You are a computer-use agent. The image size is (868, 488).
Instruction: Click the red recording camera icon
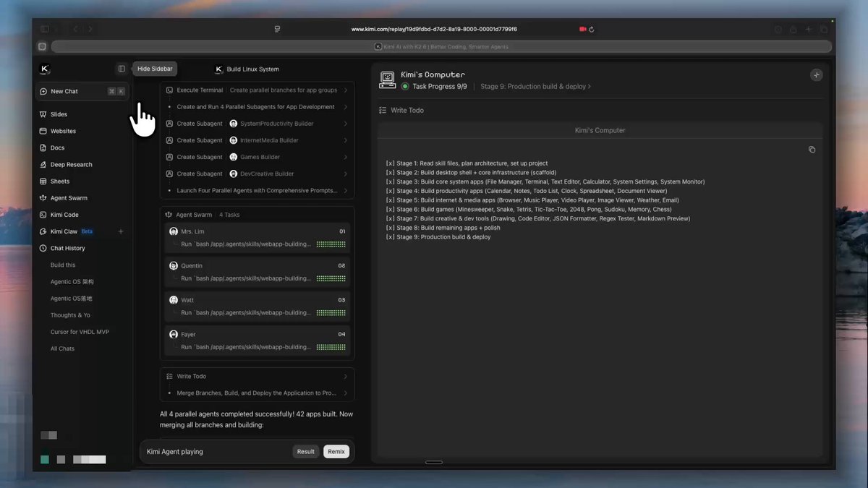click(x=582, y=30)
